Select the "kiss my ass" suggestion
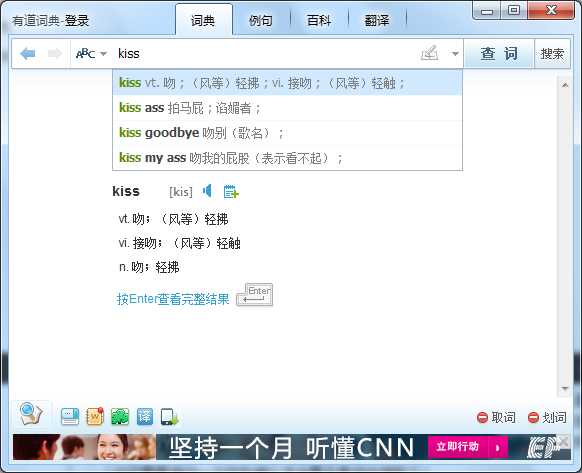 287,158
